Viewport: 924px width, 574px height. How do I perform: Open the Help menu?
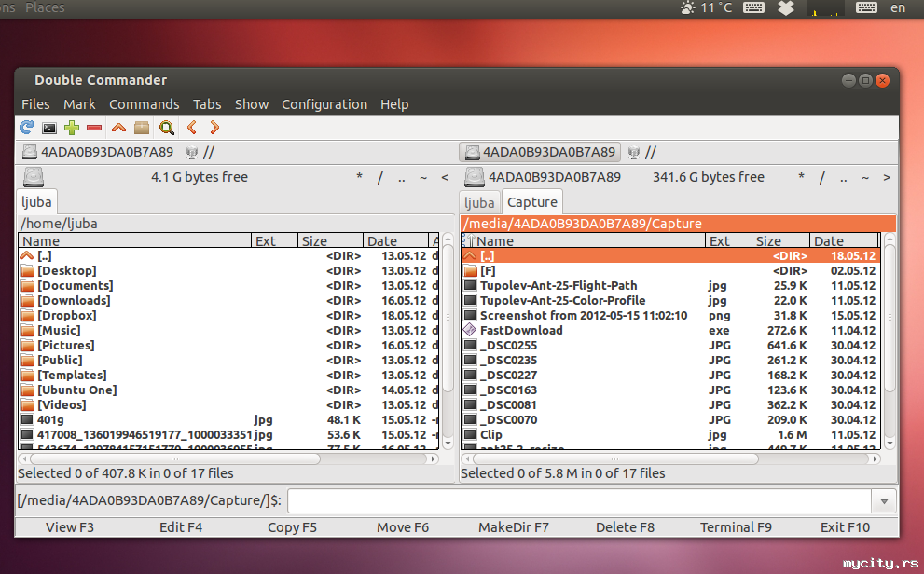pos(394,104)
